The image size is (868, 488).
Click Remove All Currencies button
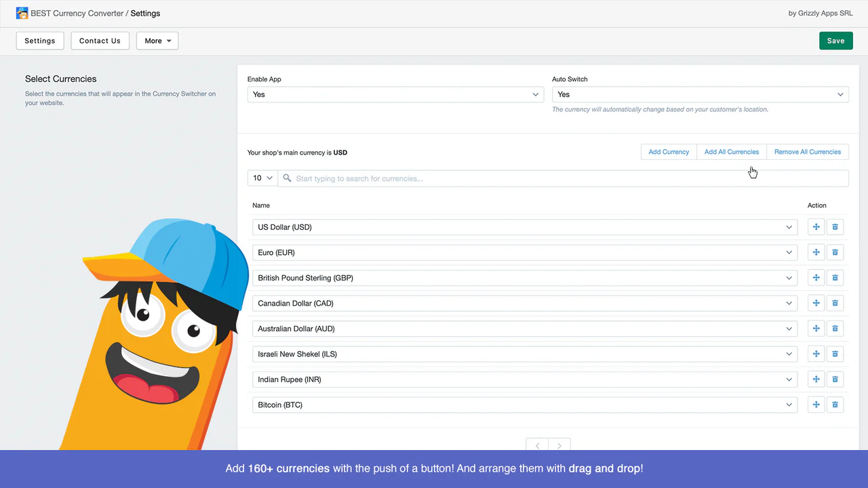point(807,152)
